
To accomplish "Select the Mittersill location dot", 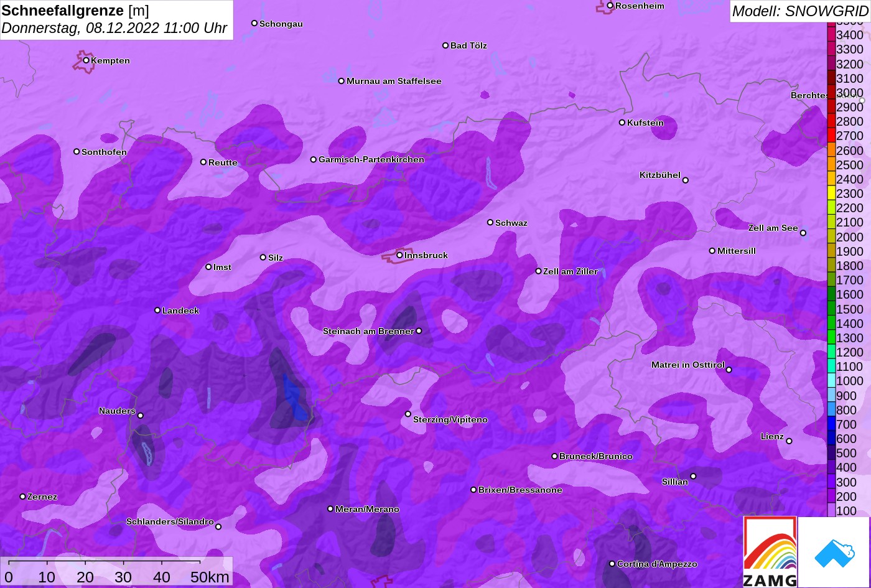I will click(x=712, y=251).
